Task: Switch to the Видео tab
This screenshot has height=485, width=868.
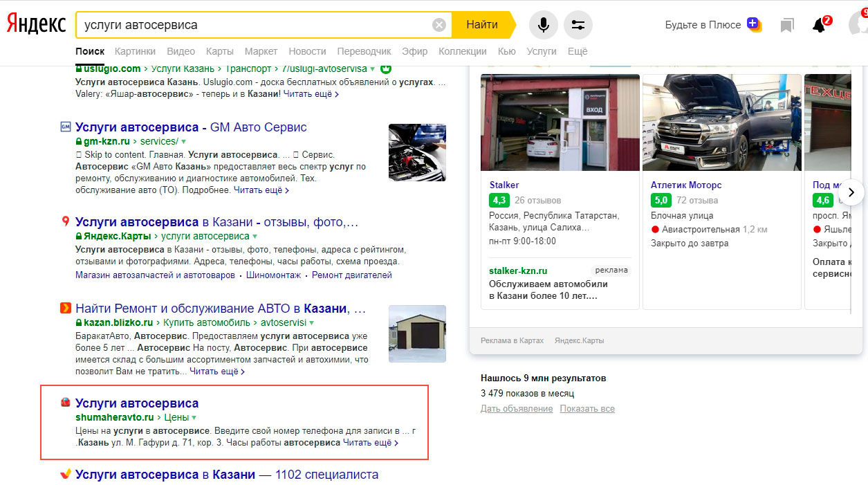Action: [181, 51]
